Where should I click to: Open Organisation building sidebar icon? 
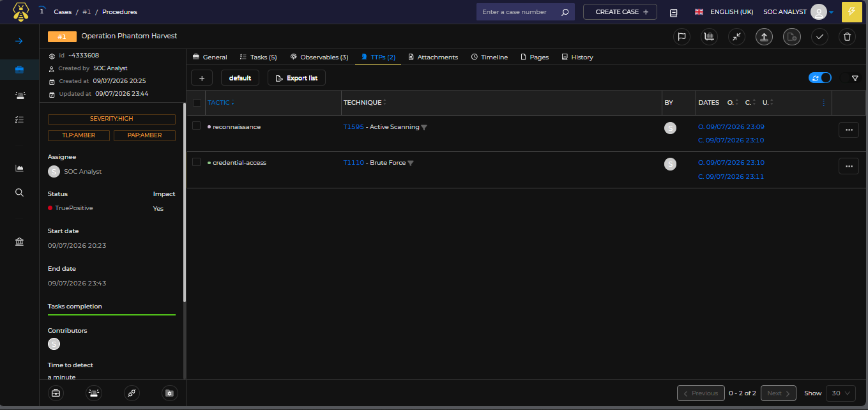coord(20,241)
